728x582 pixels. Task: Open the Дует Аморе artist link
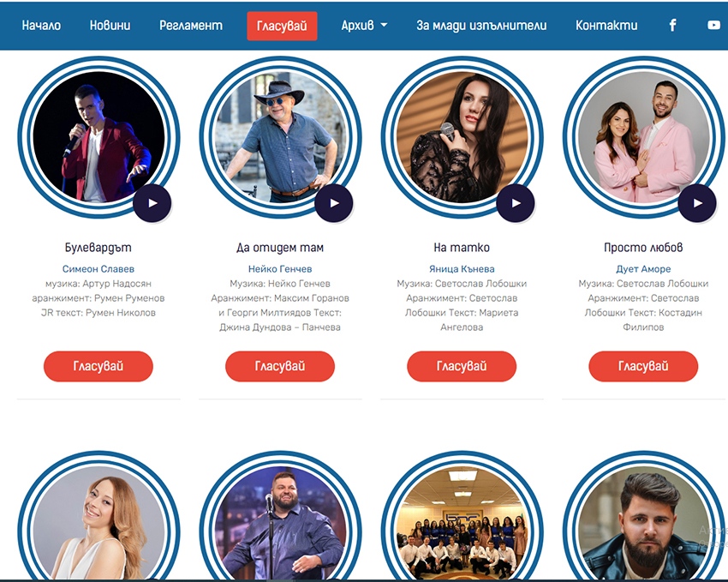click(x=643, y=269)
